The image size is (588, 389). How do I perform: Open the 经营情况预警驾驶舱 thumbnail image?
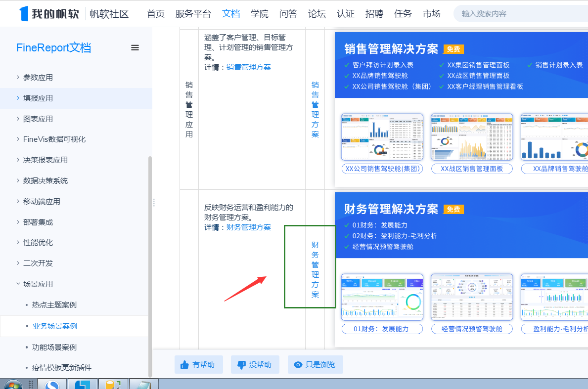pyautogui.click(x=472, y=297)
